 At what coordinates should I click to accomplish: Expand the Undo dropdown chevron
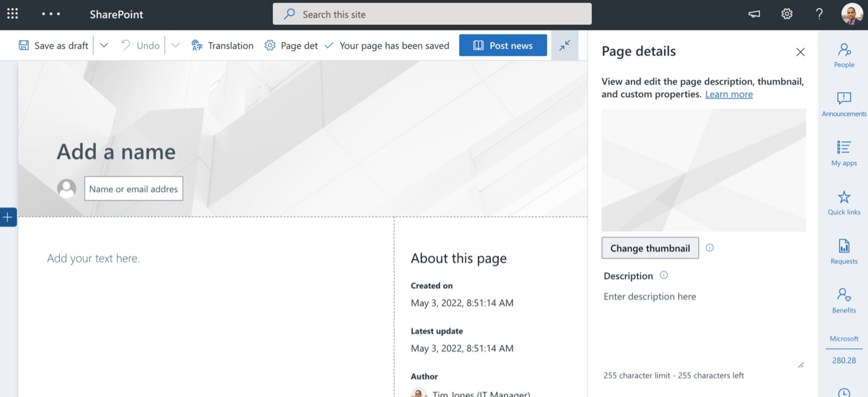175,45
